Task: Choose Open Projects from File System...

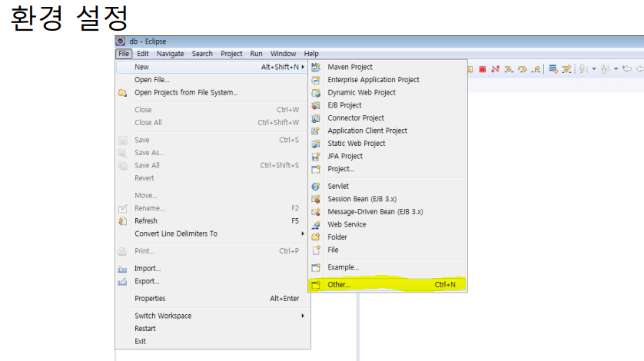Action: point(212,93)
